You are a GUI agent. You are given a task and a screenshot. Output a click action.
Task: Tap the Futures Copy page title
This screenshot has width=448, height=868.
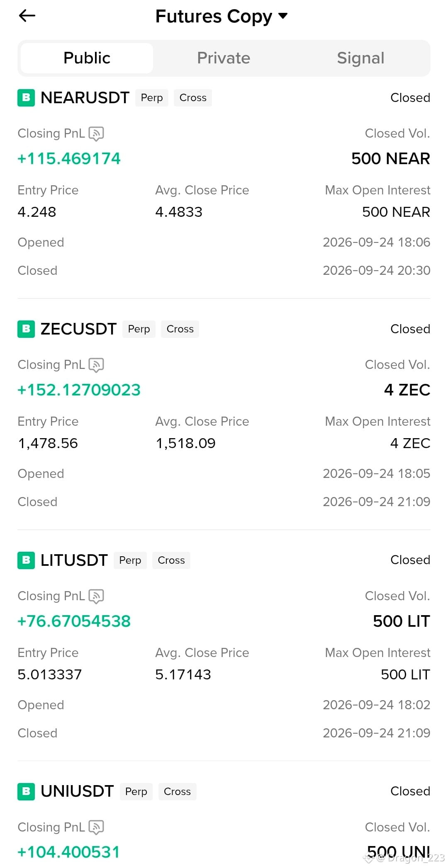(214, 16)
